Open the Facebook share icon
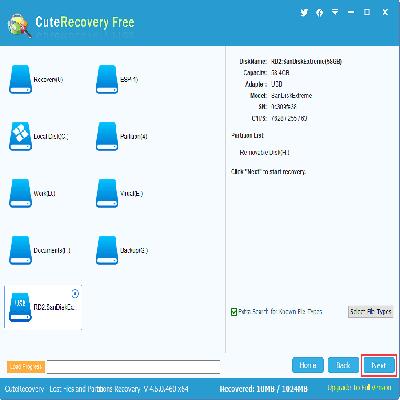The image size is (400, 400). pos(319,13)
